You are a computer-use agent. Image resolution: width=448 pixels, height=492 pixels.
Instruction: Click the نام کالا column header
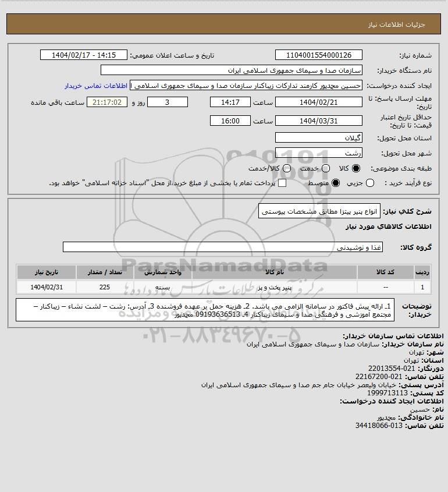tap(275, 272)
